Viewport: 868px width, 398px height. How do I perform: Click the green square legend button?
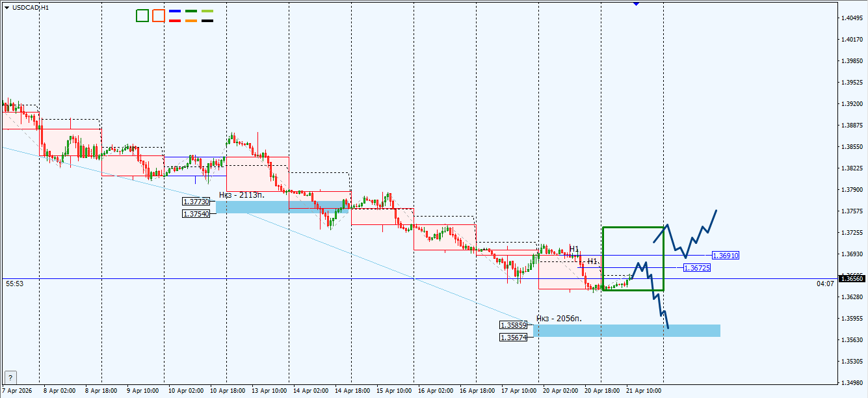[142, 16]
